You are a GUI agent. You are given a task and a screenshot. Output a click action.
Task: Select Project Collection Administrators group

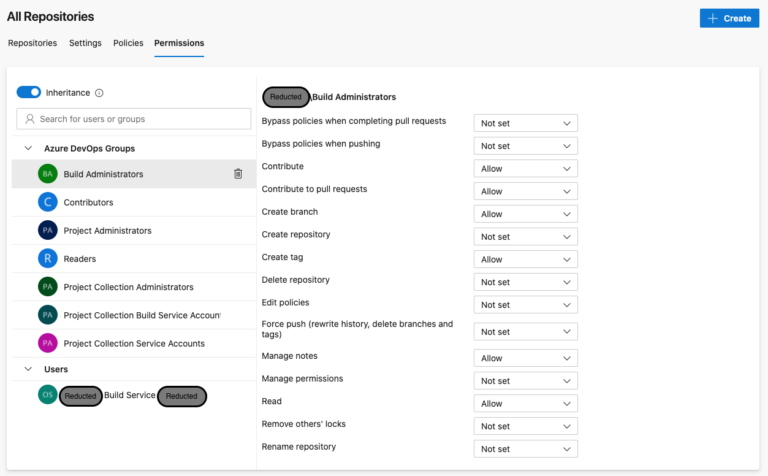coord(134,287)
